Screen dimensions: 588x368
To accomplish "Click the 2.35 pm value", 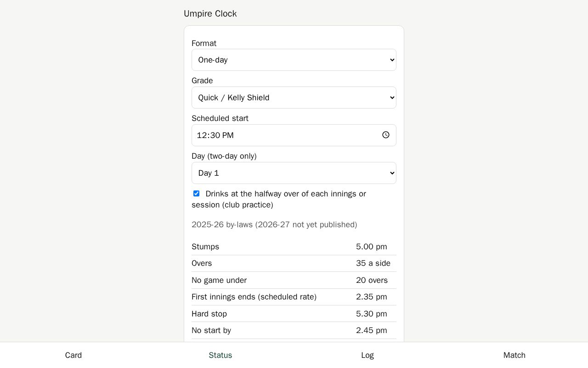I will [372, 297].
